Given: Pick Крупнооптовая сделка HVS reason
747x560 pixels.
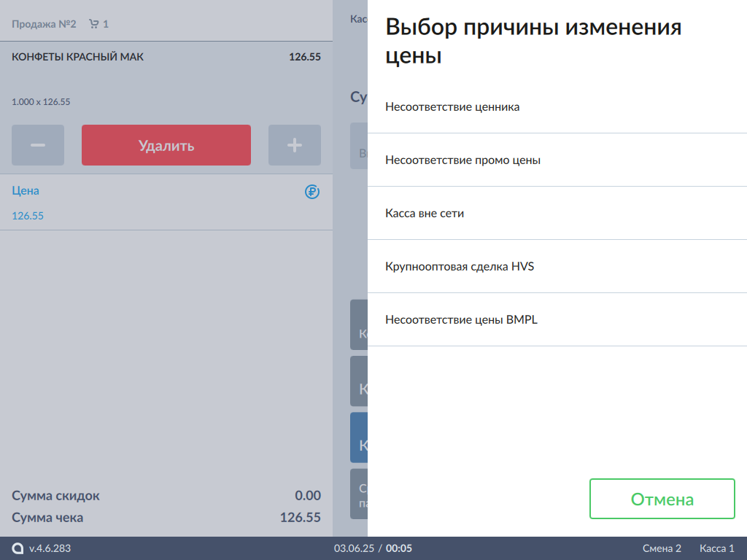Looking at the screenshot, I should (460, 267).
